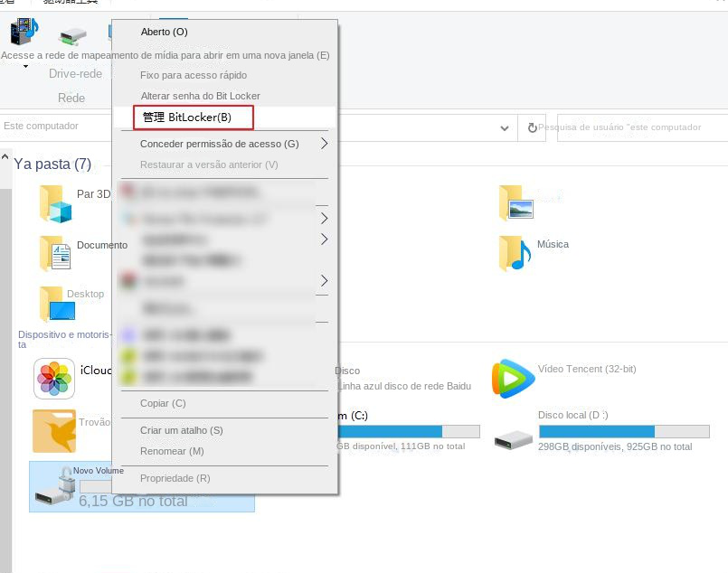Open the Documentos folder
728x573 pixels.
(x=56, y=250)
